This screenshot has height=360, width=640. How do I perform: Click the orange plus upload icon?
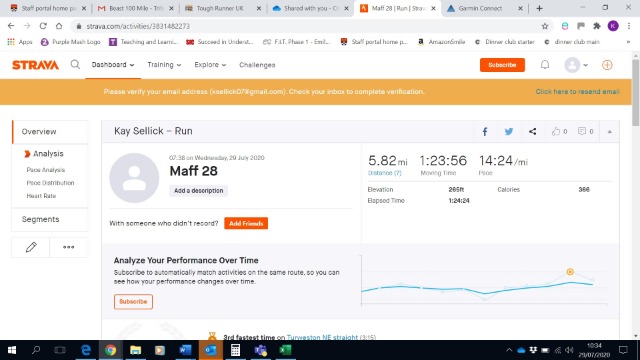coord(607,65)
